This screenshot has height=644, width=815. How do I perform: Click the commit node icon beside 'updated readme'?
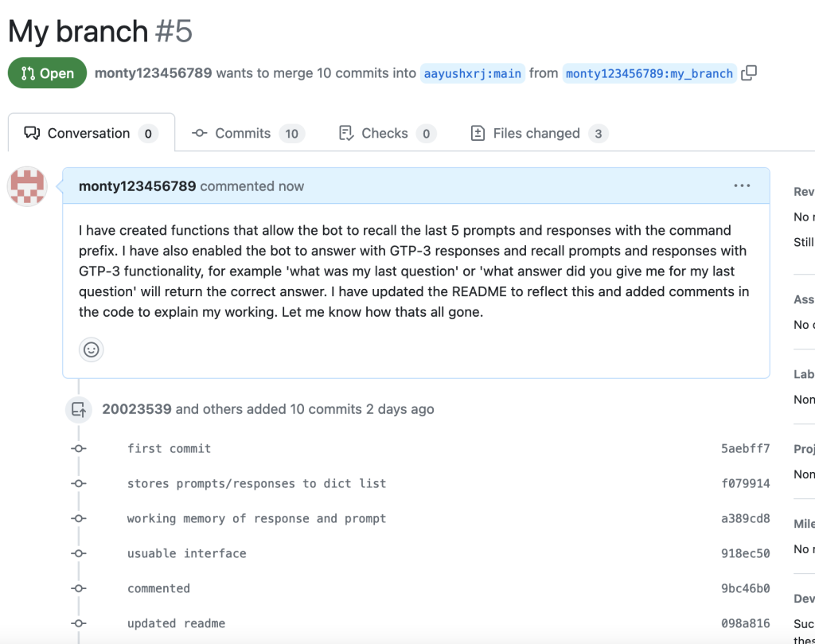79,623
